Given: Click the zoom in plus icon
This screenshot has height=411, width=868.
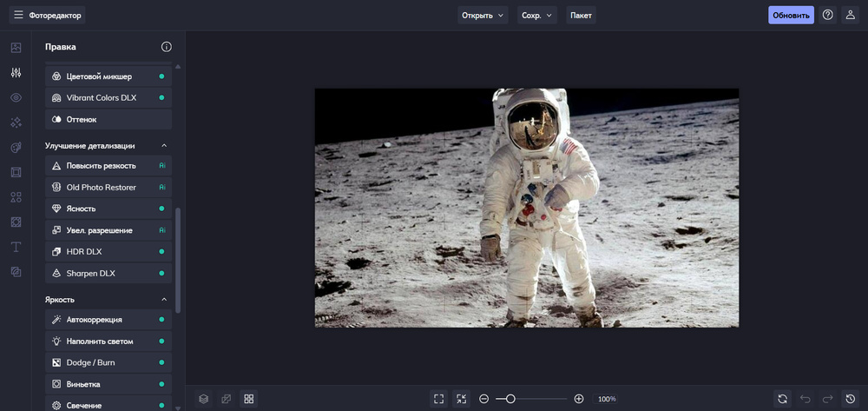Looking at the screenshot, I should (579, 399).
